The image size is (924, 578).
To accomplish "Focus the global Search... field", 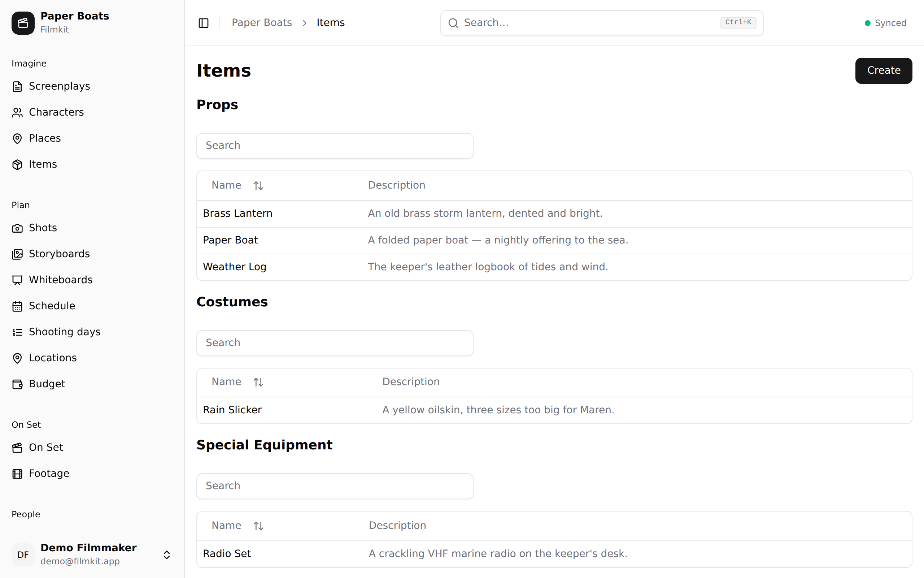I will click(x=602, y=23).
